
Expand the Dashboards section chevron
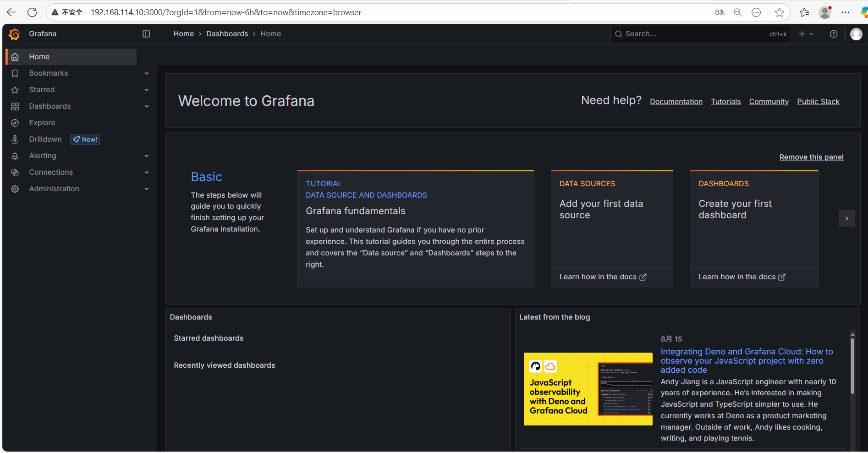147,106
